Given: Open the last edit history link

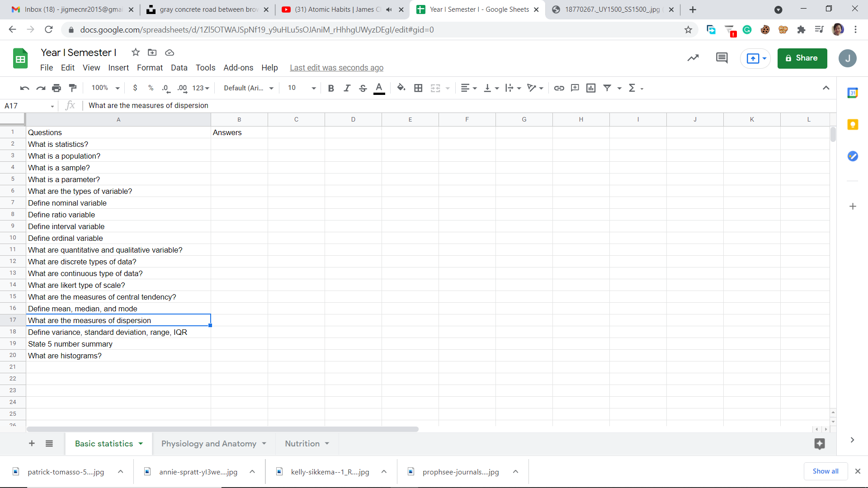Looking at the screenshot, I should (x=336, y=68).
